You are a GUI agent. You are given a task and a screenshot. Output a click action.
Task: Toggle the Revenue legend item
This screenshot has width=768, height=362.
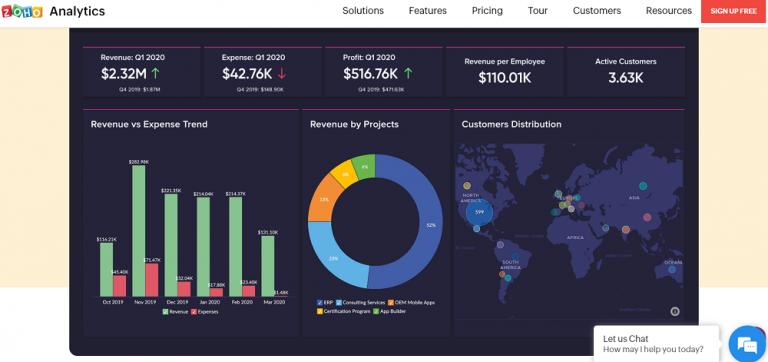pyautogui.click(x=175, y=312)
